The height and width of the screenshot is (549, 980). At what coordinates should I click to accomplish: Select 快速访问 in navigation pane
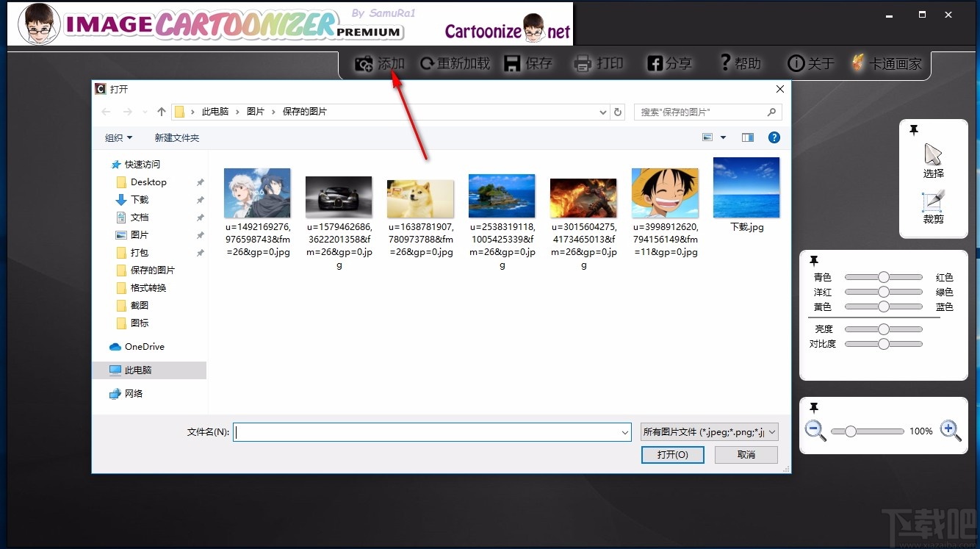143,165
